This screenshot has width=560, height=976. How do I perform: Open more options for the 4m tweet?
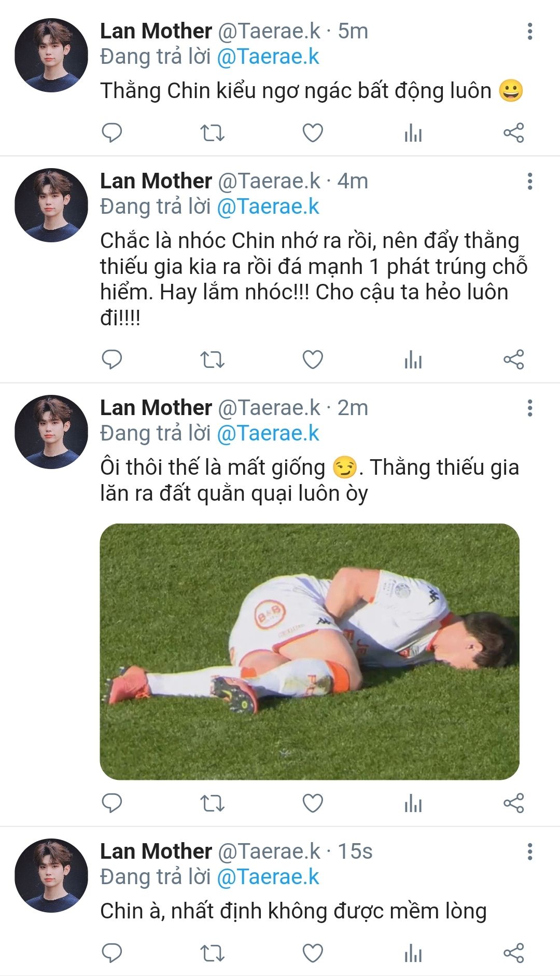coord(529,182)
